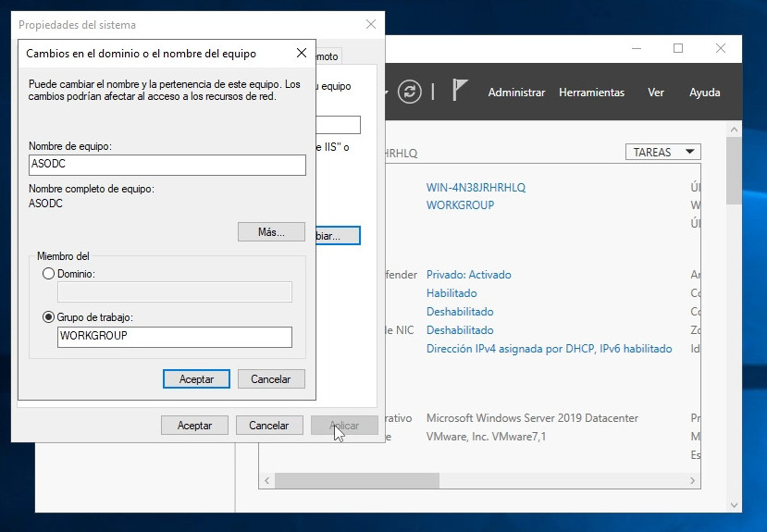Viewport: 767px width, 532px height.
Task: Select the Grupo de trabajo radio button
Action: coord(49,317)
